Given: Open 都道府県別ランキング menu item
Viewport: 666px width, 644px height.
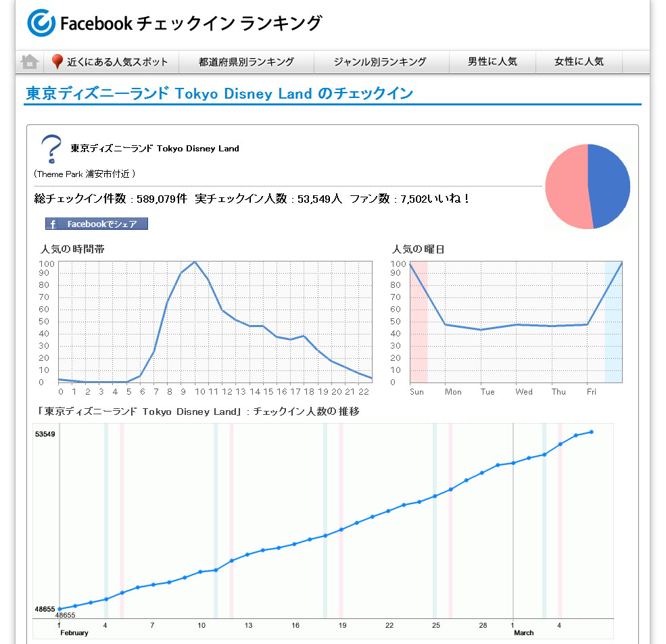Looking at the screenshot, I should [246, 62].
